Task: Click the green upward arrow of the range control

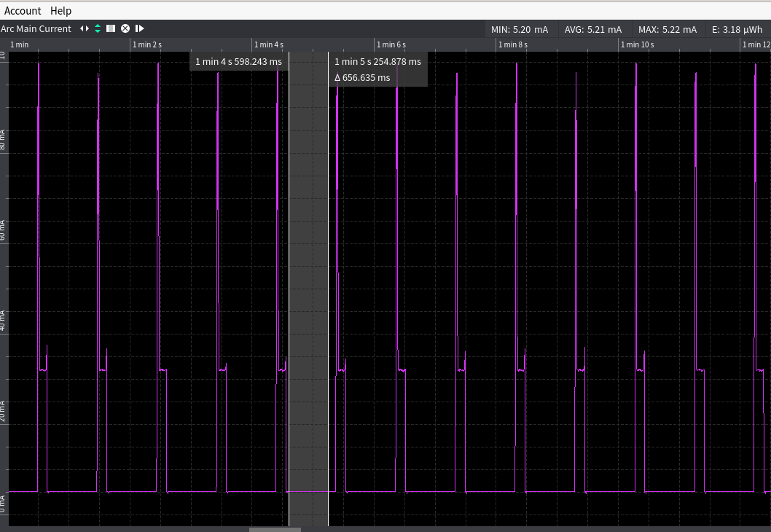Action: click(97, 27)
